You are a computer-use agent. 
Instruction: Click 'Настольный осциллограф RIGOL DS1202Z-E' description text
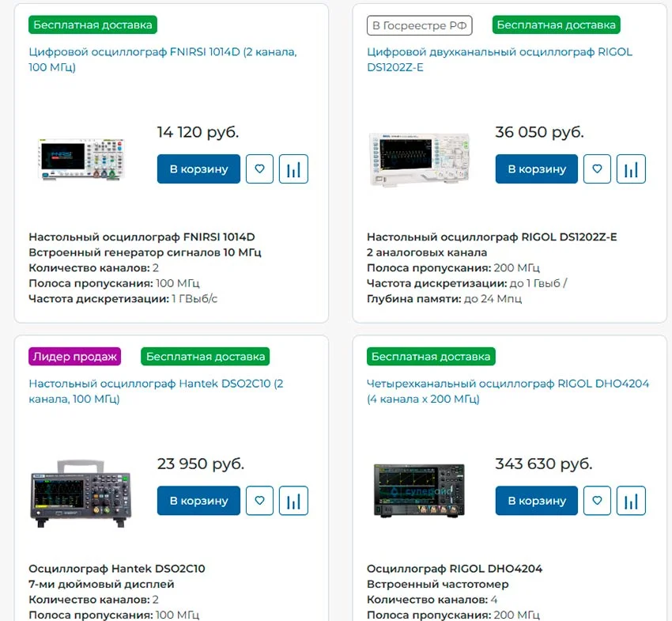click(492, 237)
